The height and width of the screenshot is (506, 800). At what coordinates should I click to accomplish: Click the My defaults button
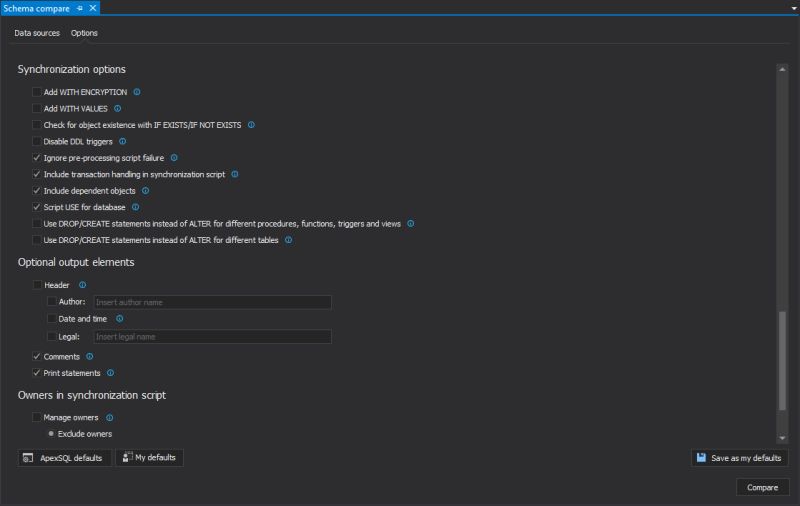pyautogui.click(x=149, y=458)
